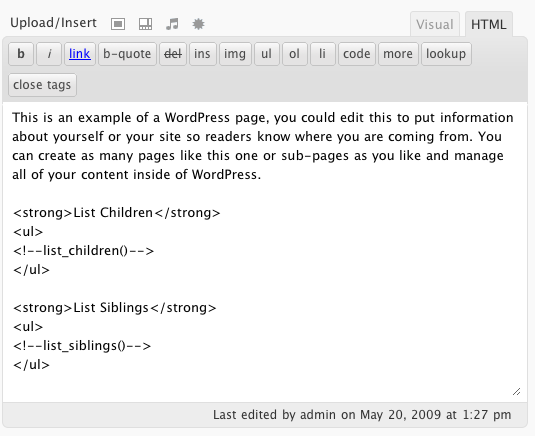
Task: Click the Add Video icon
Action: click(x=145, y=24)
